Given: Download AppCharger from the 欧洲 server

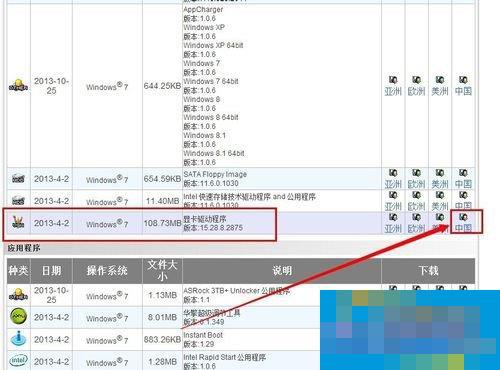Looking at the screenshot, I should click(x=416, y=86).
